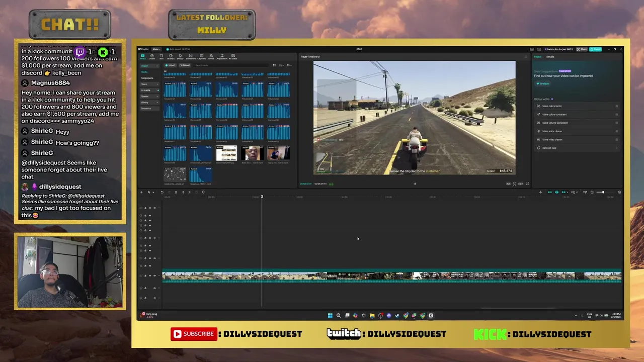This screenshot has width=644, height=362.
Task: Open the Effects tool tab
Action: tap(180, 56)
